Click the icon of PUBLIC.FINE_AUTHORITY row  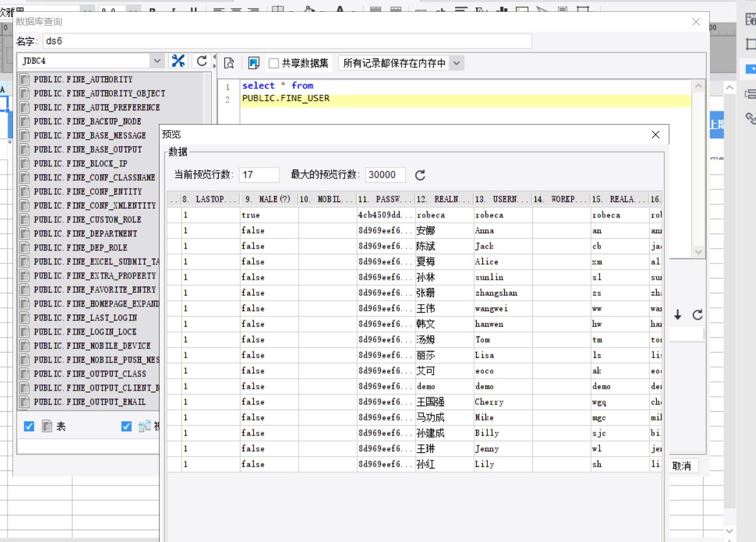coord(25,80)
